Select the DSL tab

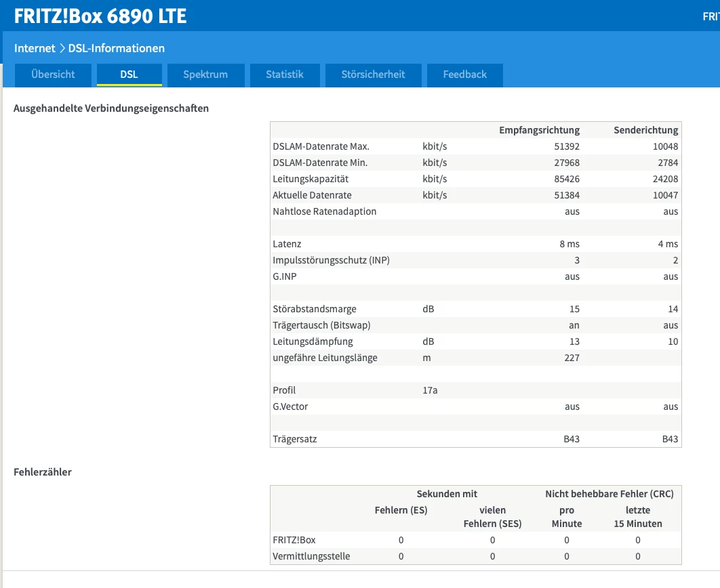(129, 75)
